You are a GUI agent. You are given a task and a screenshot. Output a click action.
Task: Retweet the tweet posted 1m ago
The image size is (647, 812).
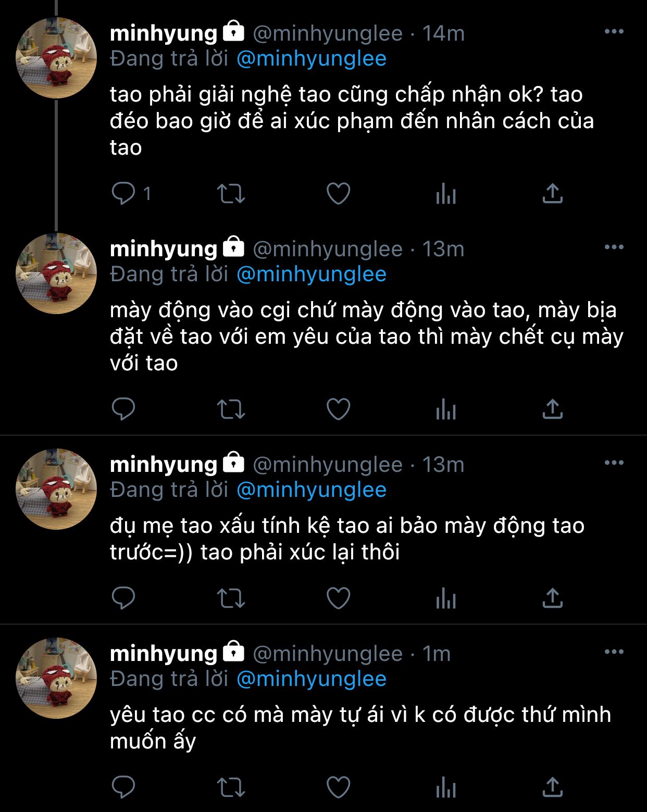point(231,788)
